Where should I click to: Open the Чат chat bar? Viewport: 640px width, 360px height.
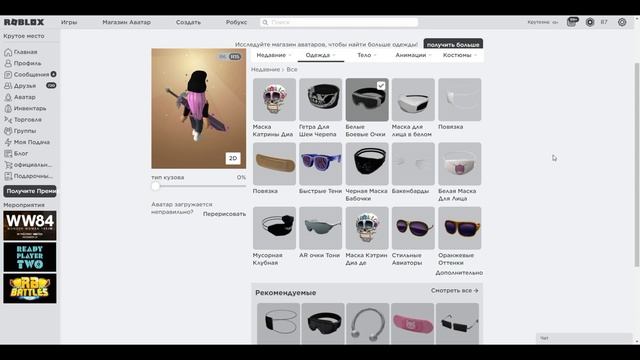584,338
